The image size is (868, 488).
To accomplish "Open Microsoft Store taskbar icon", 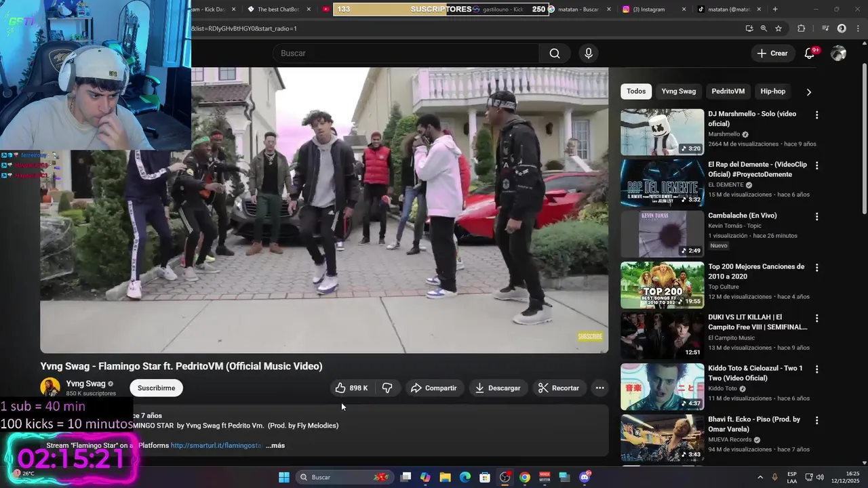I will (x=485, y=477).
